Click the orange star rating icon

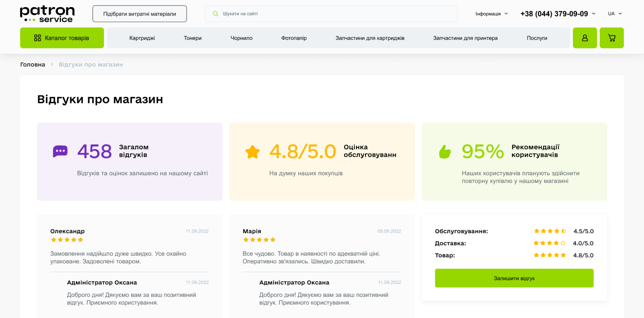coord(252,152)
